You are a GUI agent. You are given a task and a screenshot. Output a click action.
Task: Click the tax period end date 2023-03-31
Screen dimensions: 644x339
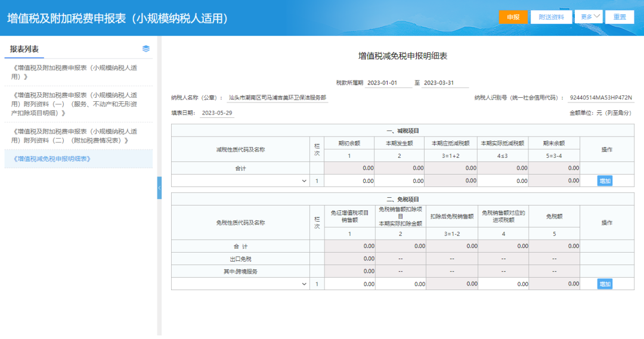[444, 82]
